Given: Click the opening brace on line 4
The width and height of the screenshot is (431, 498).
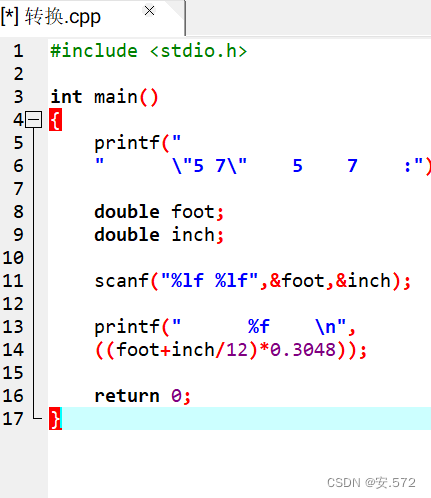Looking at the screenshot, I should coord(56,120).
